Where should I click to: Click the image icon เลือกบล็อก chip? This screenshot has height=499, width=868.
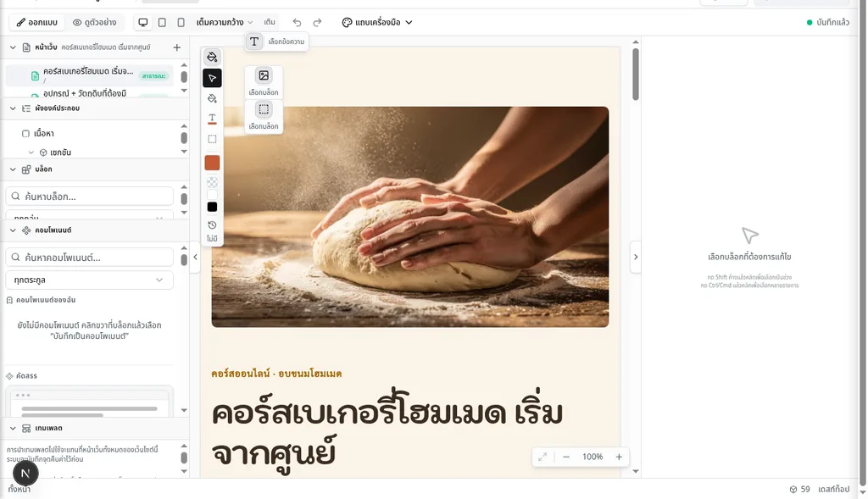[264, 82]
